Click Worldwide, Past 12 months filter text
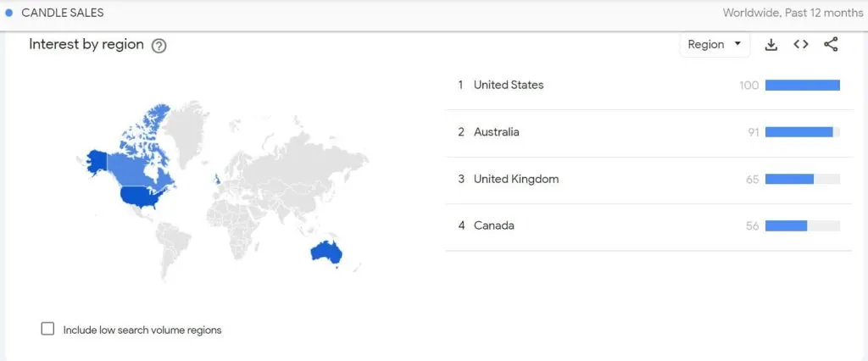This screenshot has height=361, width=868. (x=793, y=13)
